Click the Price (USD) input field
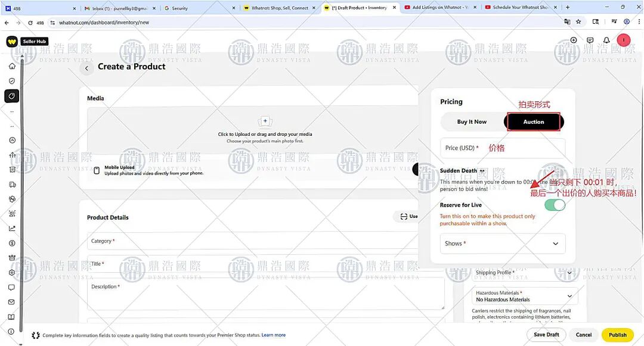644x346 pixels. point(503,148)
